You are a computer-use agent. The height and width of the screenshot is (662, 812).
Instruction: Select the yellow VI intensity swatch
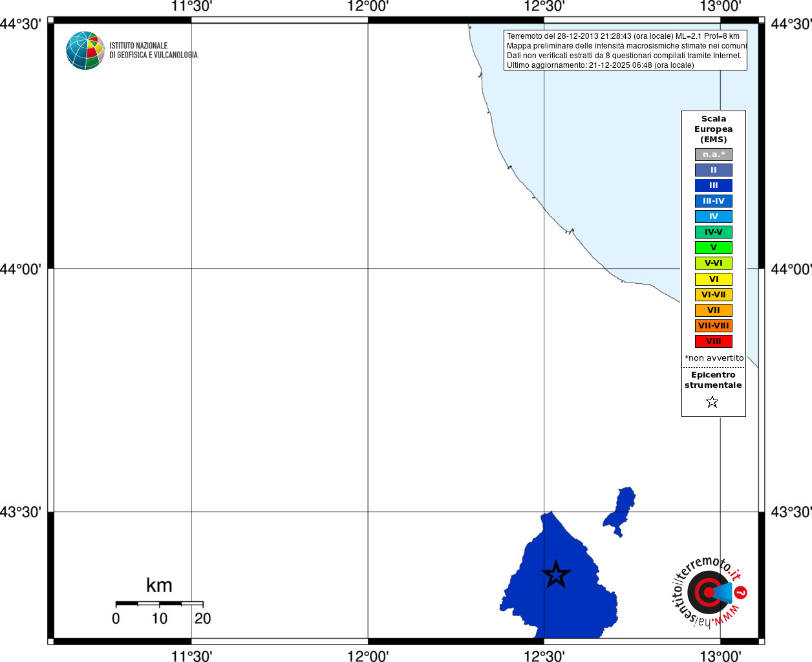click(x=714, y=279)
